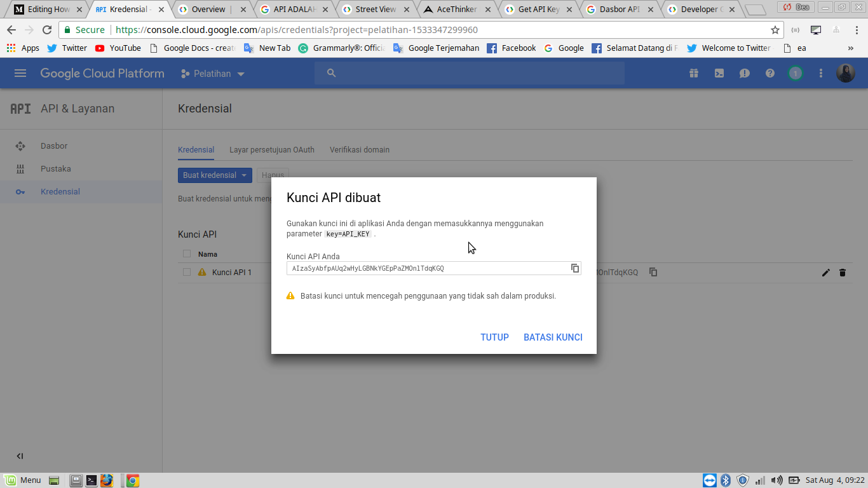This screenshot has height=488, width=868.
Task: Click the pencil icon to edit Kunci API 1
Action: (x=825, y=273)
